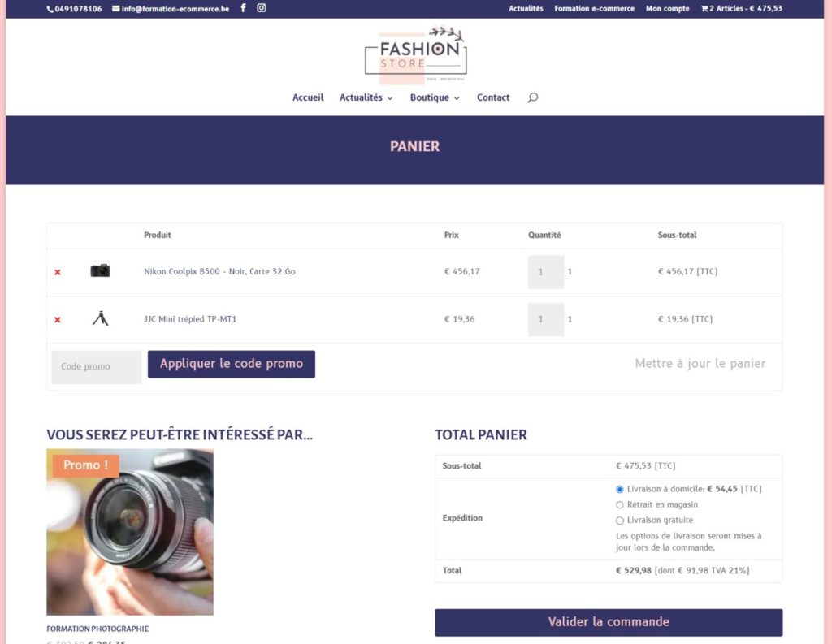The width and height of the screenshot is (832, 644).
Task: Open JJC Mini trépied TP-MT1 link
Action: pyautogui.click(x=190, y=319)
